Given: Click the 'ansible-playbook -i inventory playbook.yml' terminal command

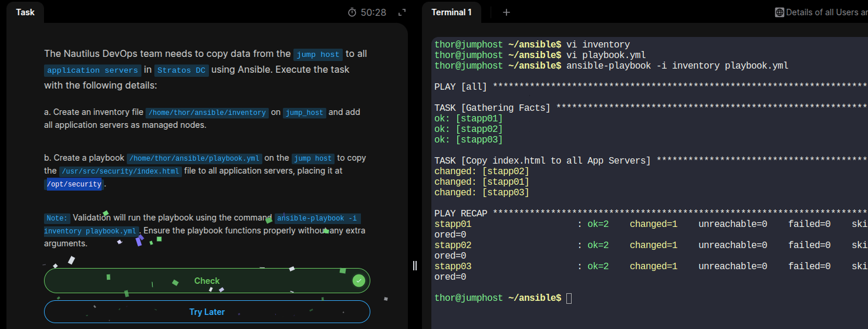Looking at the screenshot, I should pos(677,66).
